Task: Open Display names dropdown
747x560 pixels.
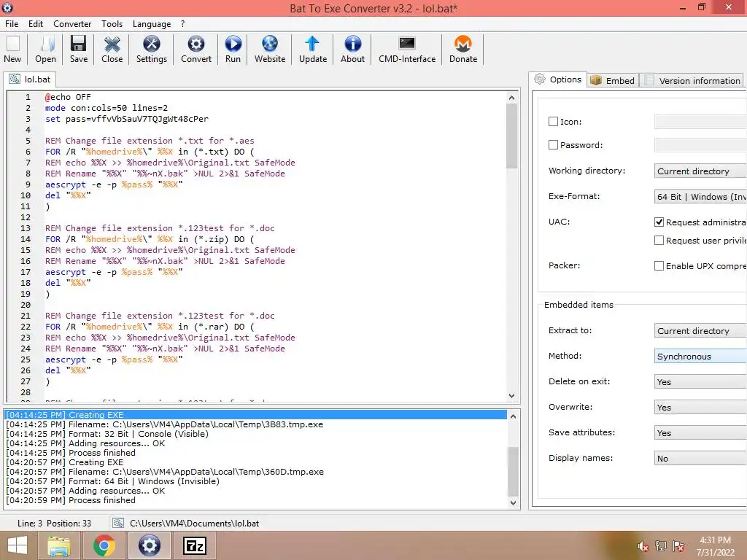Action: pyautogui.click(x=700, y=458)
